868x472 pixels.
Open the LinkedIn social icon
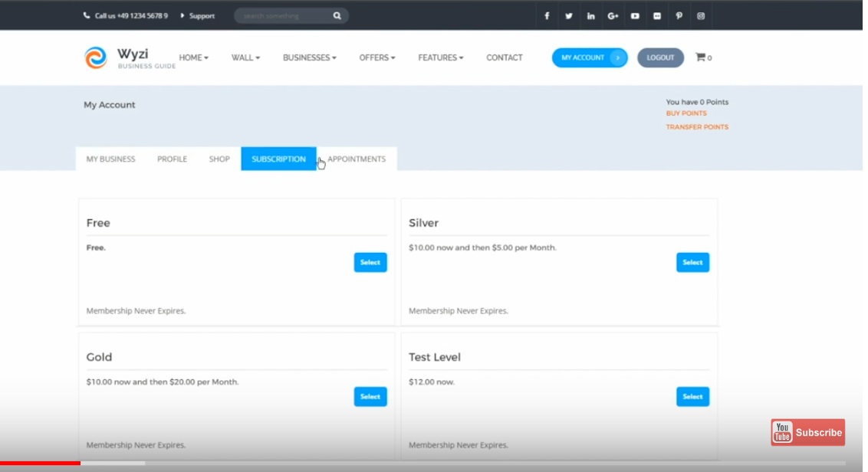(590, 15)
